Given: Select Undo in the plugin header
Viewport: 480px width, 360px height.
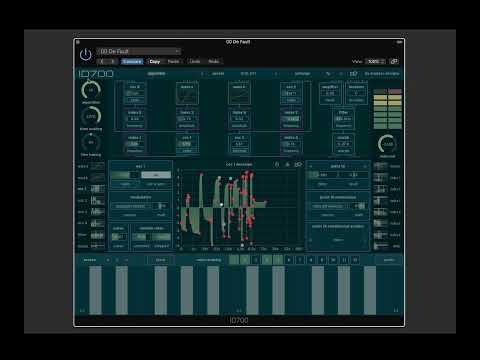Looking at the screenshot, I should [x=195, y=62].
